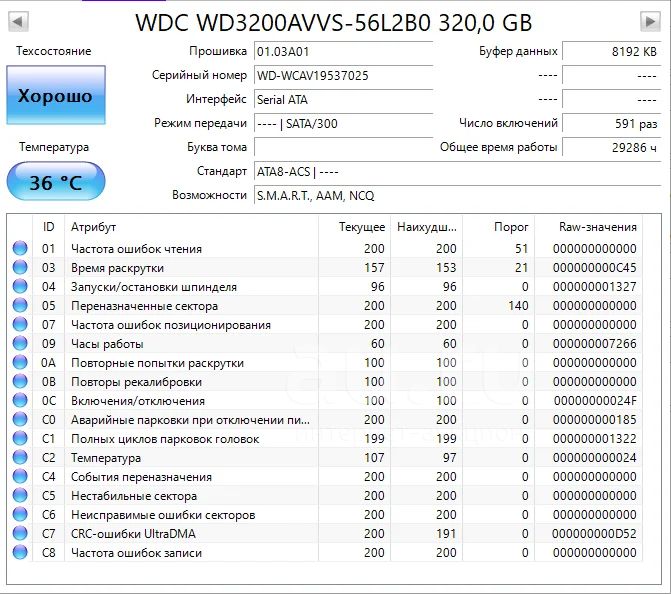Click the status orb for attribute 0C
The width and height of the screenshot is (671, 594).
(x=20, y=400)
